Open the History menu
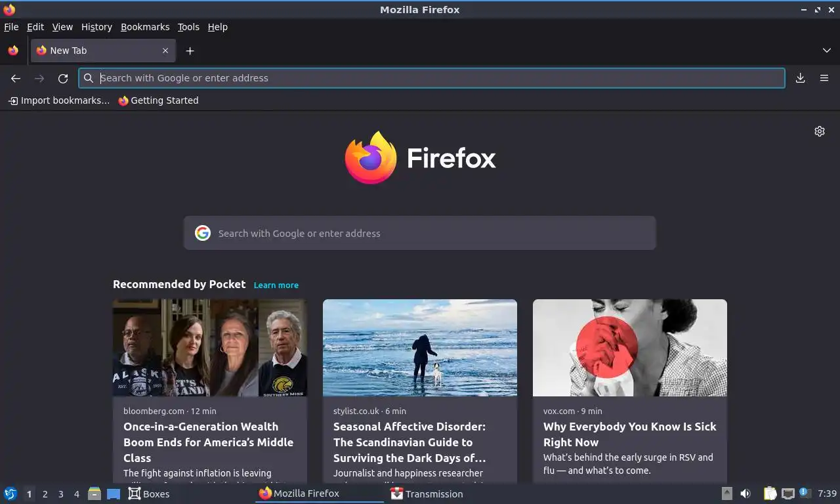The width and height of the screenshot is (840, 504). click(x=96, y=27)
